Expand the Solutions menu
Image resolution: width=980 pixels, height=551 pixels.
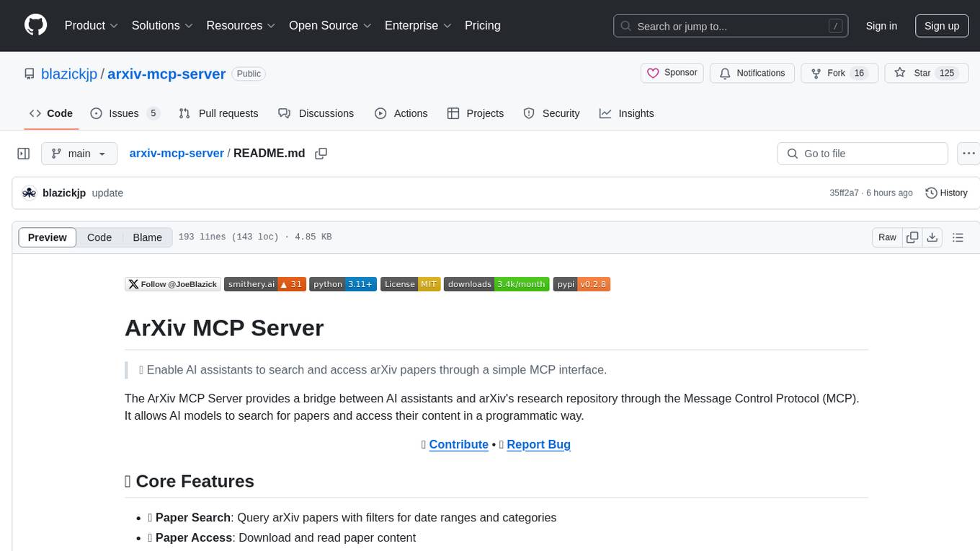(x=162, y=25)
